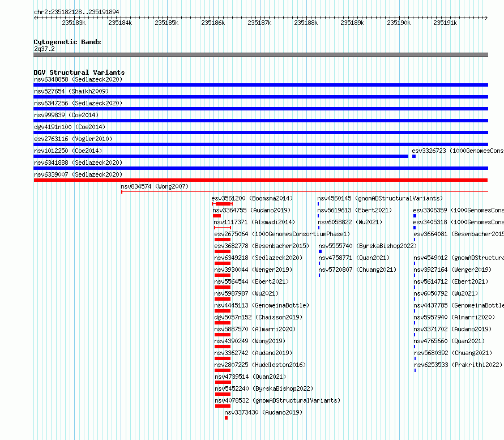Click the gray 2q37.2 band bar
The image size is (504, 440).
(x=260, y=55)
